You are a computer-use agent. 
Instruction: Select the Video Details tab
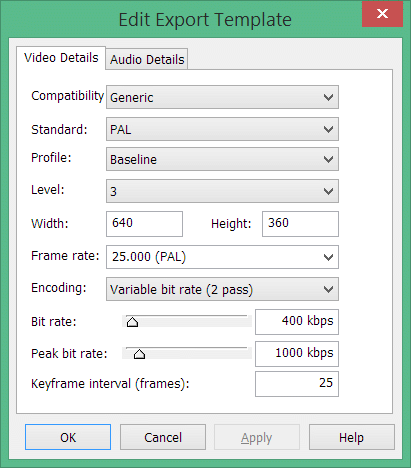coord(61,58)
